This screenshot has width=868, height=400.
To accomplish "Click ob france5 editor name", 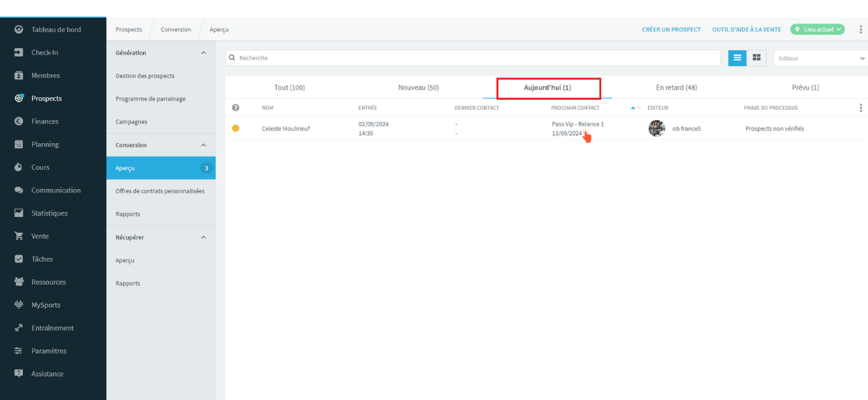I will (687, 128).
